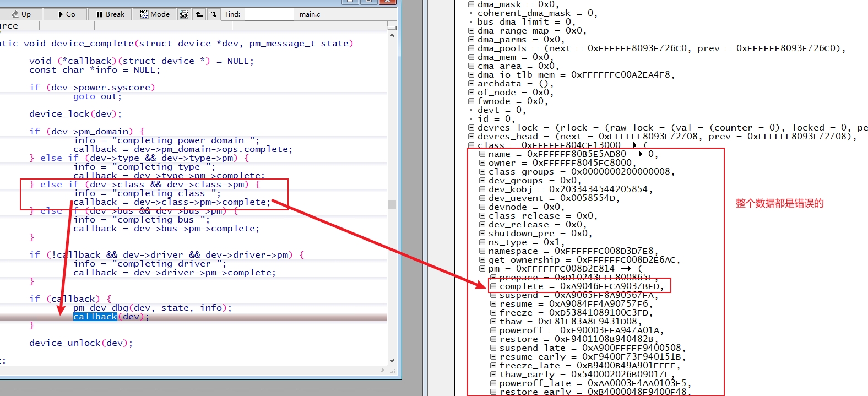
Task: Click the up-arrow find previous icon
Action: pyautogui.click(x=199, y=14)
